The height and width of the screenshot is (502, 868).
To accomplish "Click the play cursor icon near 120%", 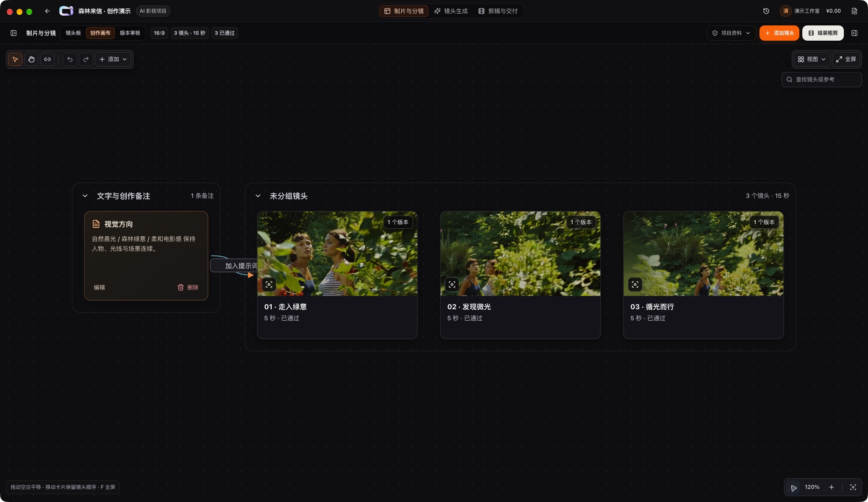I will click(x=794, y=488).
